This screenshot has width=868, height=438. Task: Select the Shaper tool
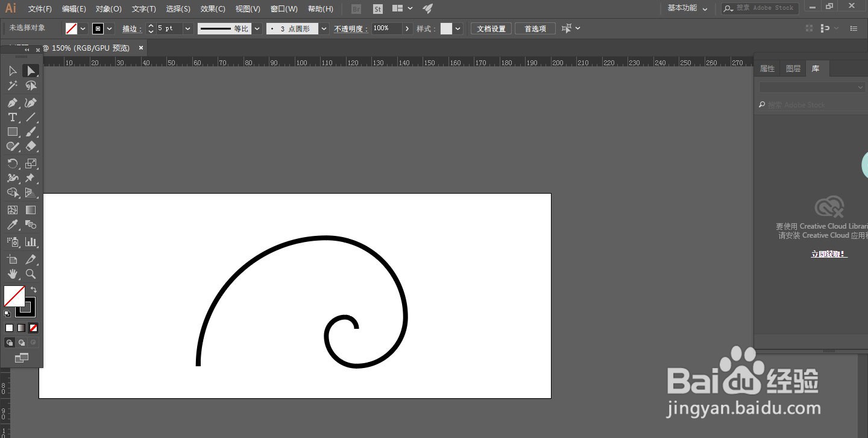coord(13,147)
